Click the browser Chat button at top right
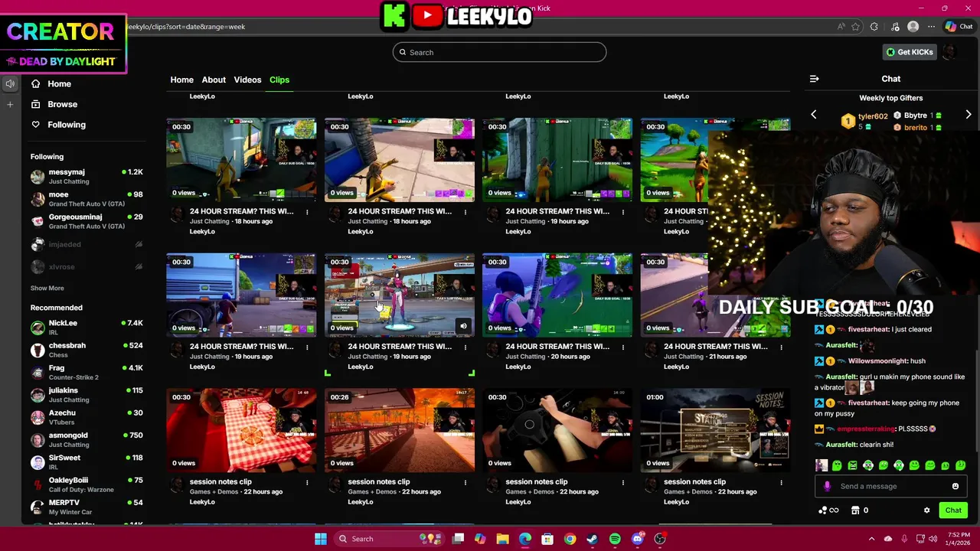Image resolution: width=980 pixels, height=551 pixels. (959, 27)
